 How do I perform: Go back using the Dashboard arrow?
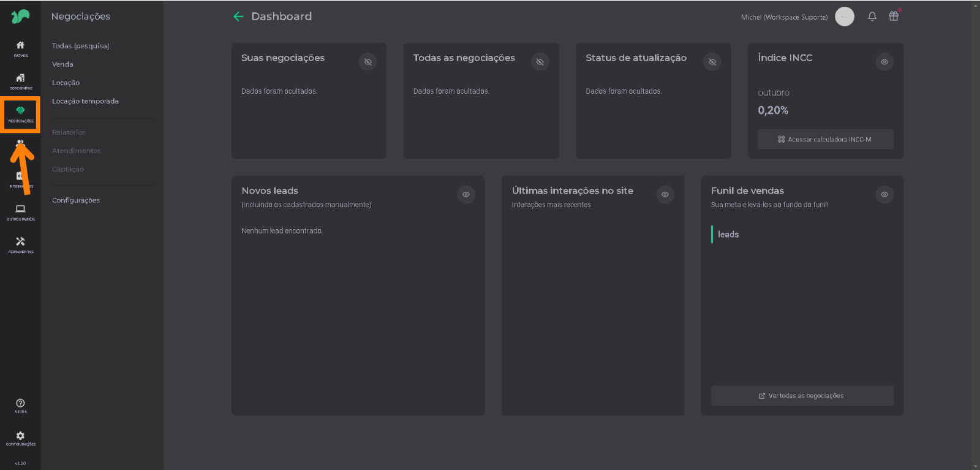(238, 17)
